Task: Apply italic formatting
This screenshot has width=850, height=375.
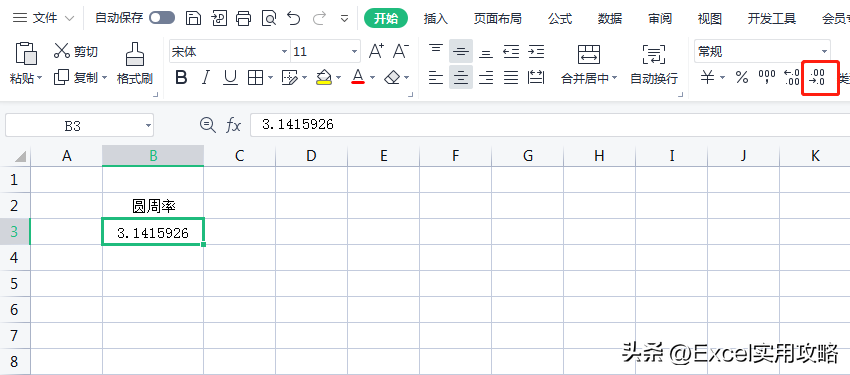Action: (205, 78)
